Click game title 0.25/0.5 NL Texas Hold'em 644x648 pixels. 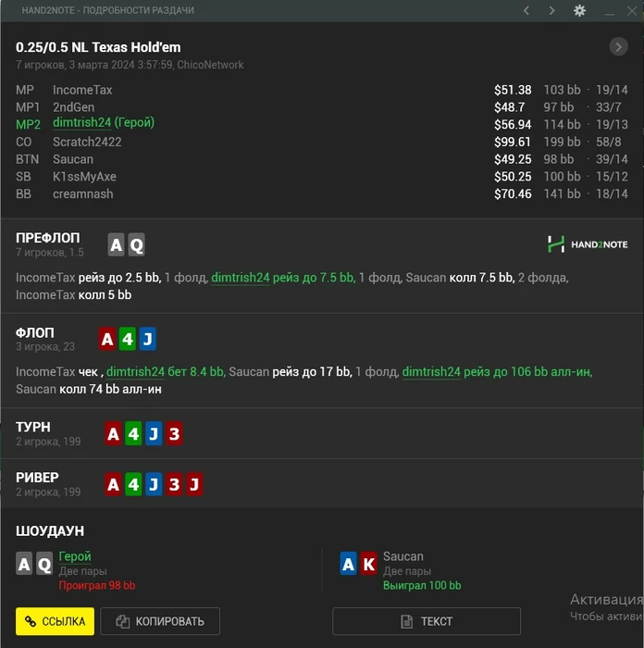[x=98, y=47]
